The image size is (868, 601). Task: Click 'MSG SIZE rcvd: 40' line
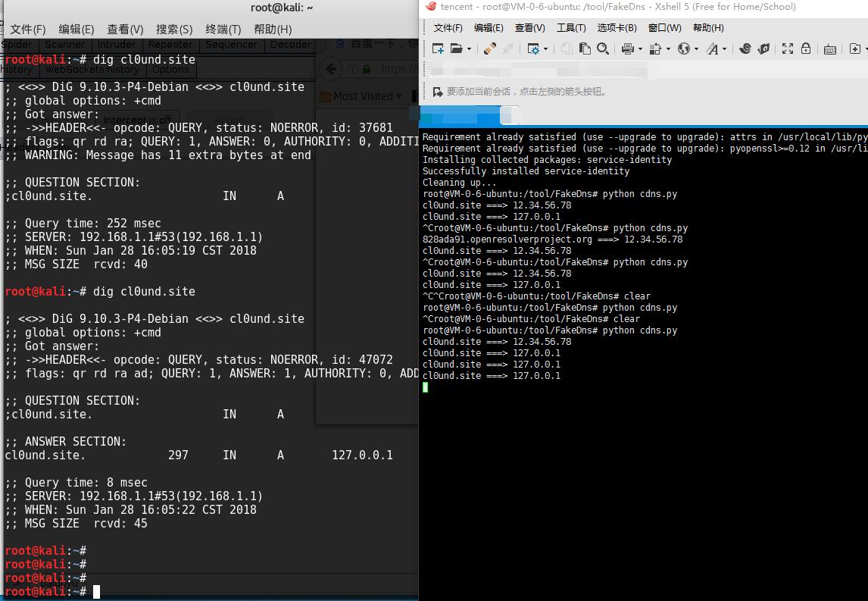76,265
